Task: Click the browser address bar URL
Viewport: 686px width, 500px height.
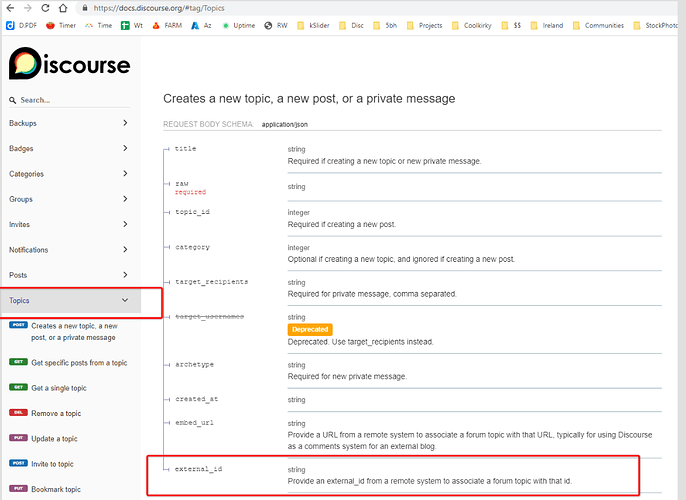Action: (x=159, y=8)
